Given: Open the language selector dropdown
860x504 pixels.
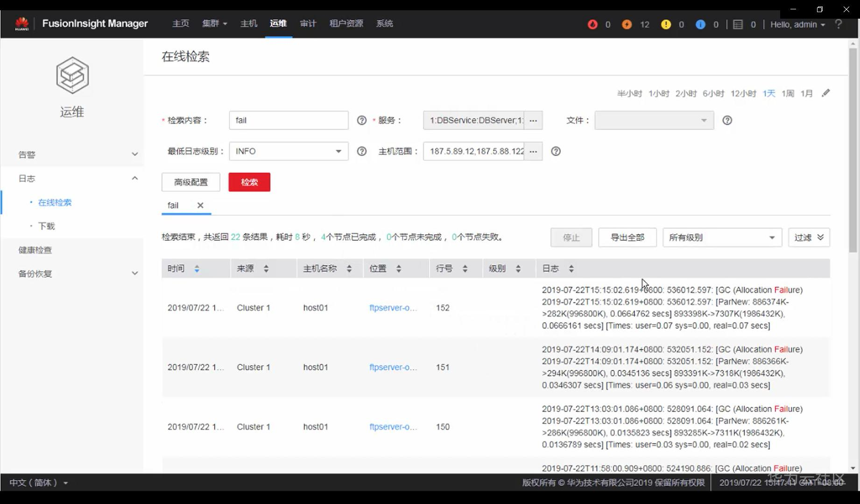Looking at the screenshot, I should [39, 483].
